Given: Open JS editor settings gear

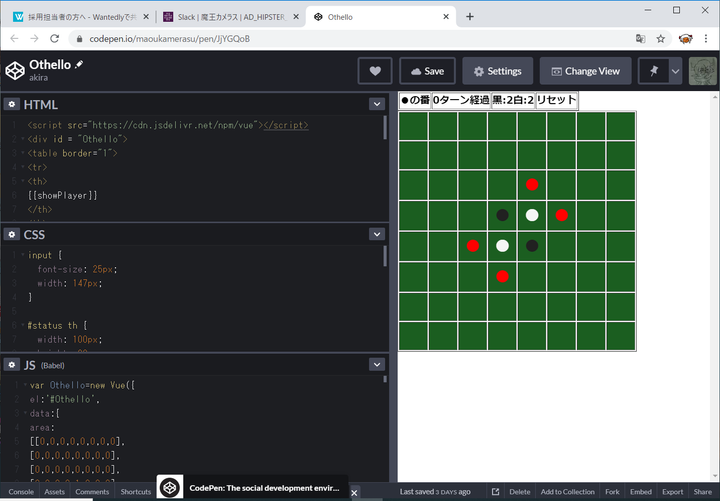Looking at the screenshot, I should click(x=11, y=365).
